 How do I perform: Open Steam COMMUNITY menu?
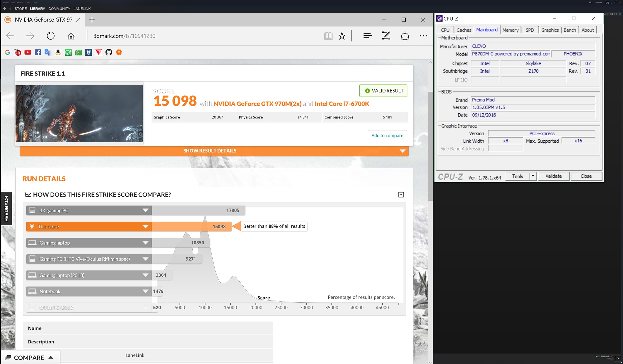point(59,9)
